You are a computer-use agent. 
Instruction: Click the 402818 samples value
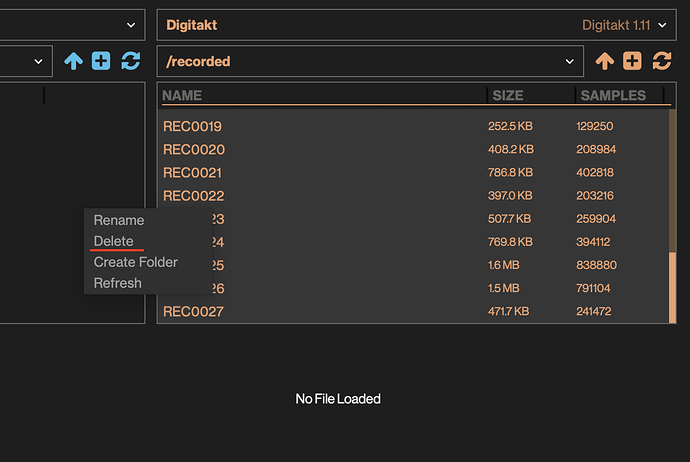click(x=595, y=172)
